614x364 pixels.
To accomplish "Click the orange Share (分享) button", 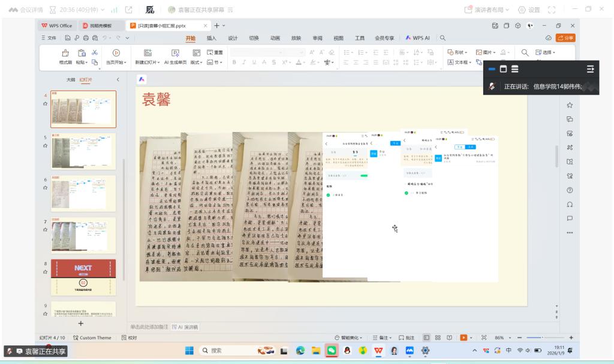I will (565, 38).
